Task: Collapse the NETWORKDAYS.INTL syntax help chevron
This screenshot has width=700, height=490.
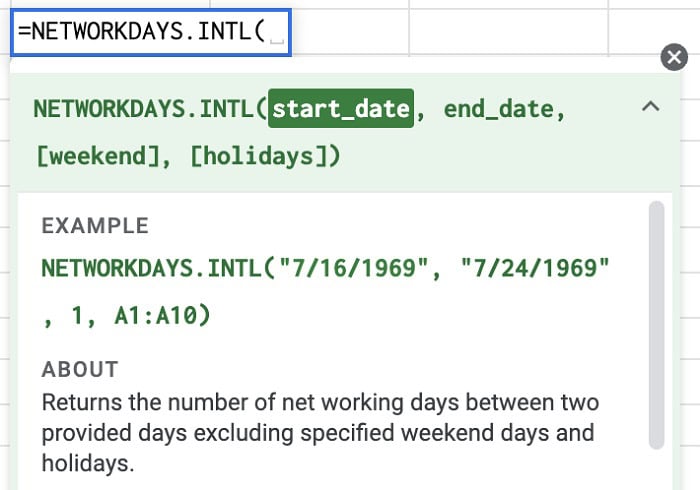Action: click(650, 107)
